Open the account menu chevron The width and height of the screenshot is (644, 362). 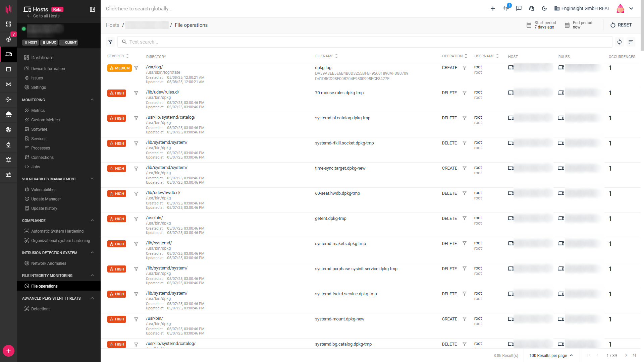631,9
